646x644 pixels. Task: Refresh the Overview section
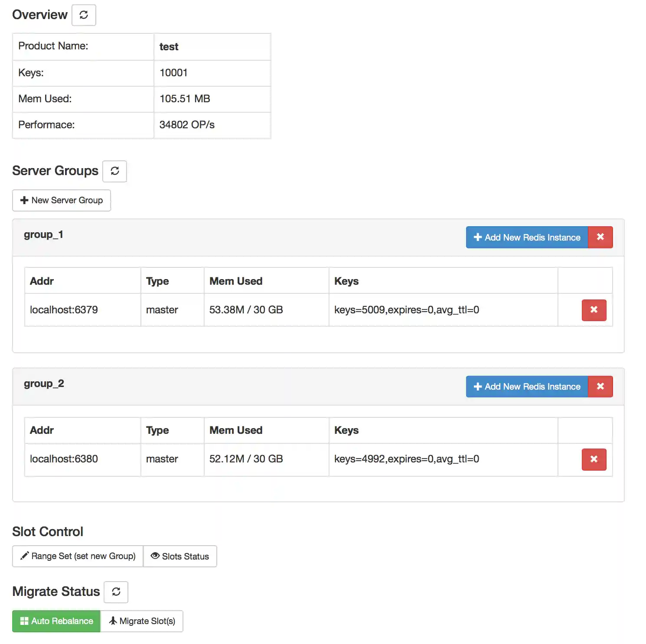tap(84, 15)
